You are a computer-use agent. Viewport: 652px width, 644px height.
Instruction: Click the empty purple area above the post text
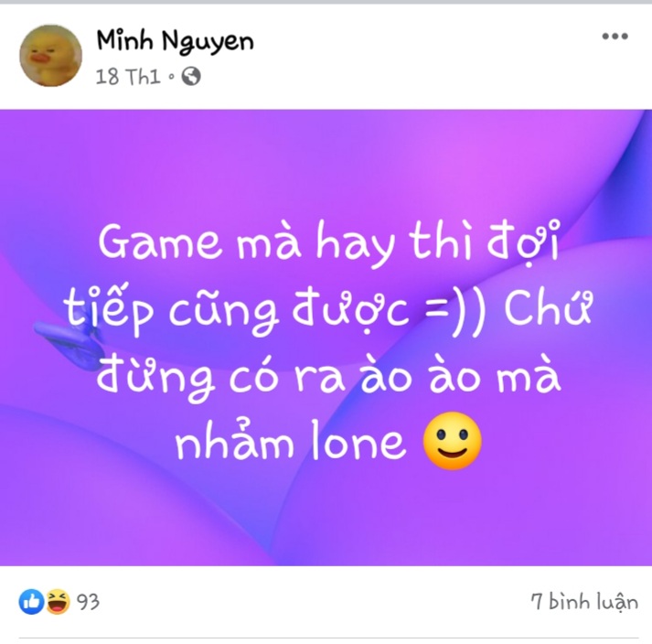pos(326,162)
